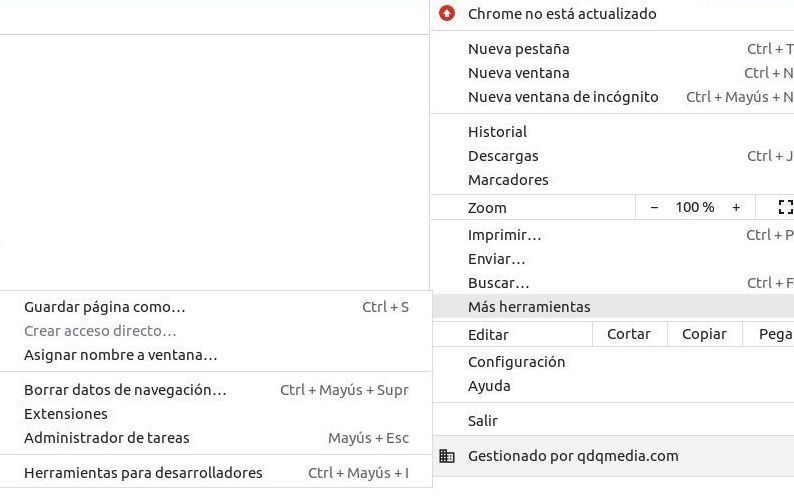794x503 pixels.
Task: Open Configuración
Action: [516, 362]
